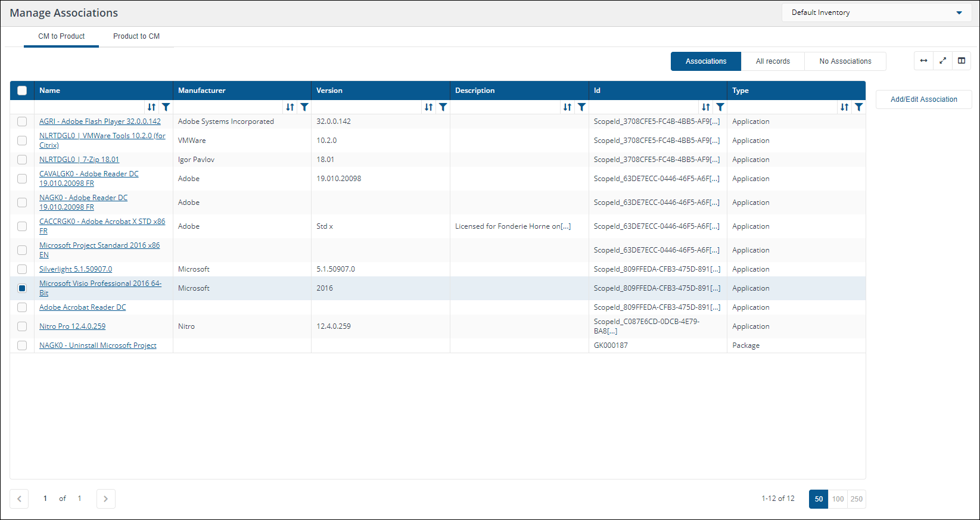This screenshot has width=980, height=520.
Task: Click the filter icon in Name column
Action: (166, 107)
